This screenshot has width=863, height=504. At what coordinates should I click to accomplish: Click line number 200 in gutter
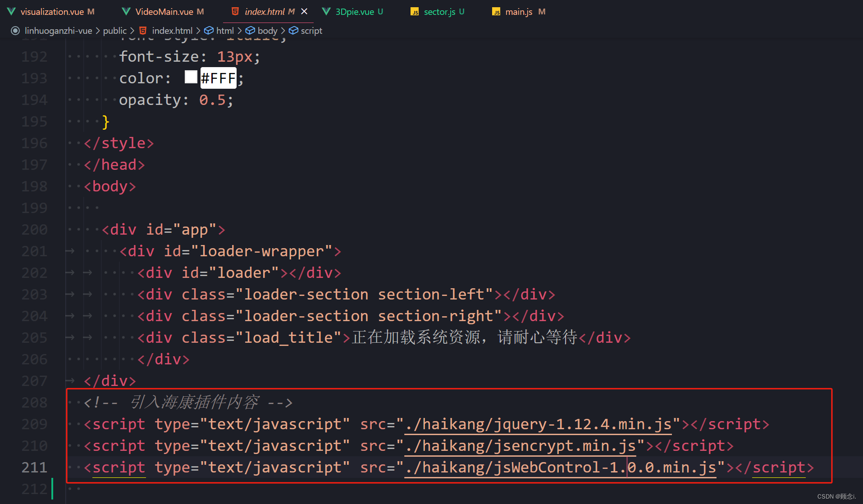pyautogui.click(x=34, y=230)
